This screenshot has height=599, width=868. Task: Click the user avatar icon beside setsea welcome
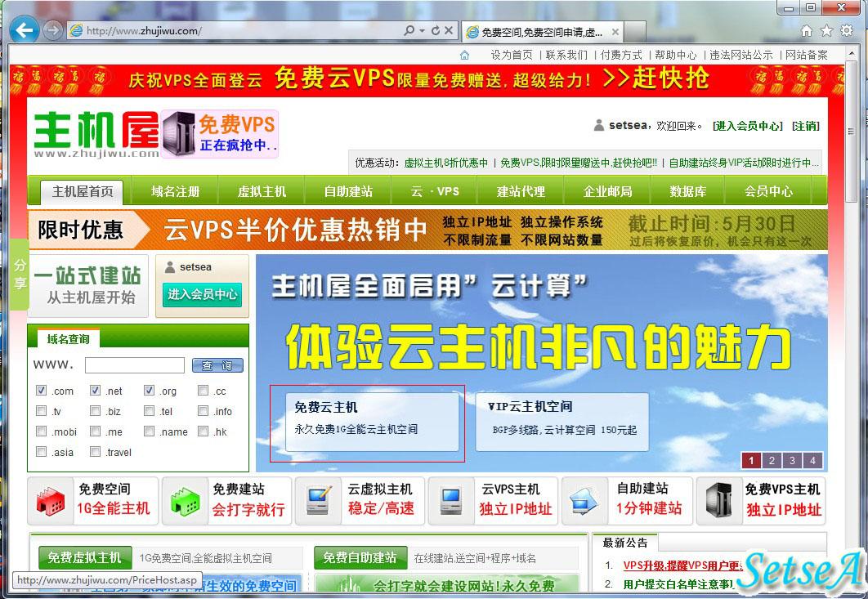coord(598,125)
